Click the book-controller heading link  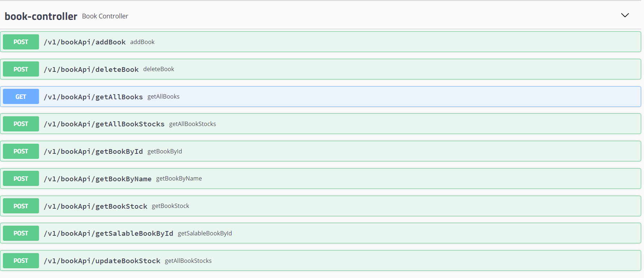click(41, 16)
